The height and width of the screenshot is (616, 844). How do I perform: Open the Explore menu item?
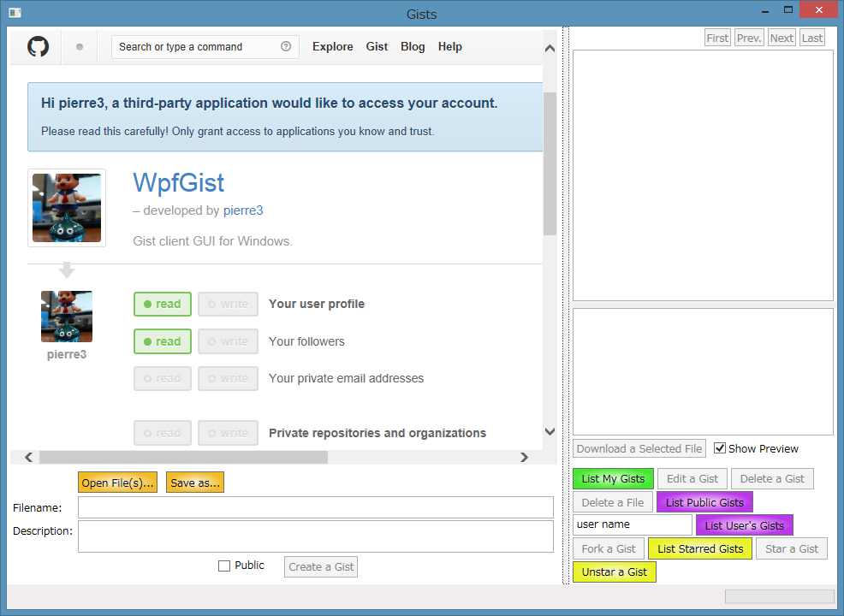(x=333, y=47)
